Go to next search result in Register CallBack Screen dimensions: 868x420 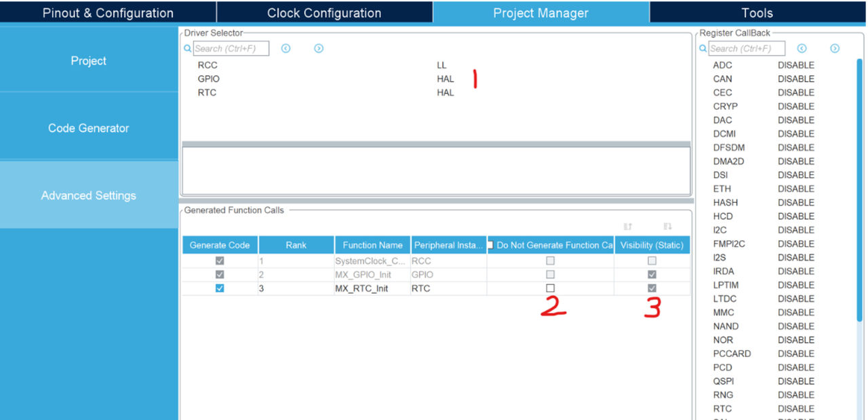click(835, 48)
